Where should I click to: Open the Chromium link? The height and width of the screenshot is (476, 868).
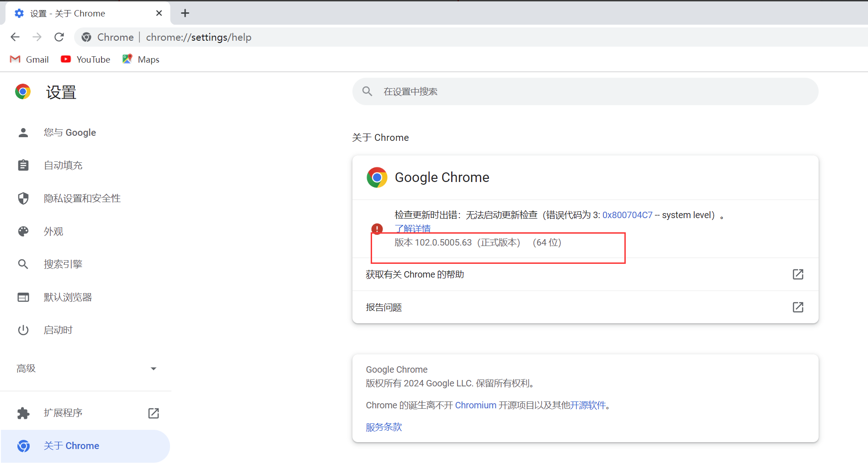coord(475,405)
